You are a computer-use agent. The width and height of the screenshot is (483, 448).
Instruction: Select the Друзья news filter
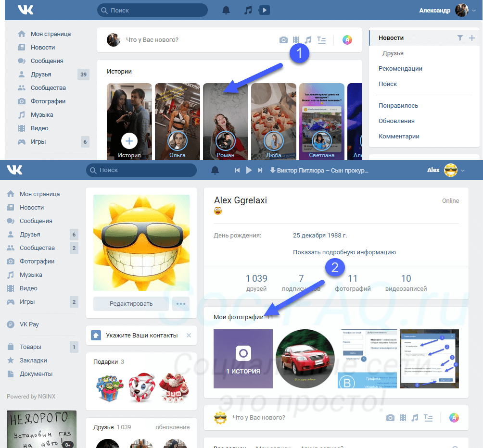[x=393, y=53]
